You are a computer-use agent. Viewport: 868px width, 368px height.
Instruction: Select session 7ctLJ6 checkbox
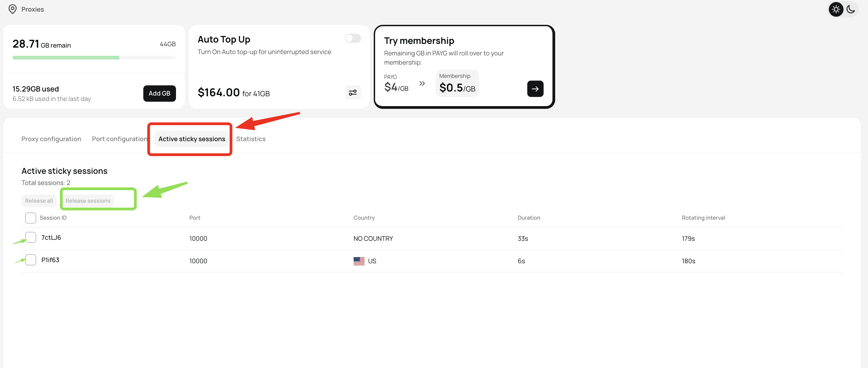(x=31, y=237)
